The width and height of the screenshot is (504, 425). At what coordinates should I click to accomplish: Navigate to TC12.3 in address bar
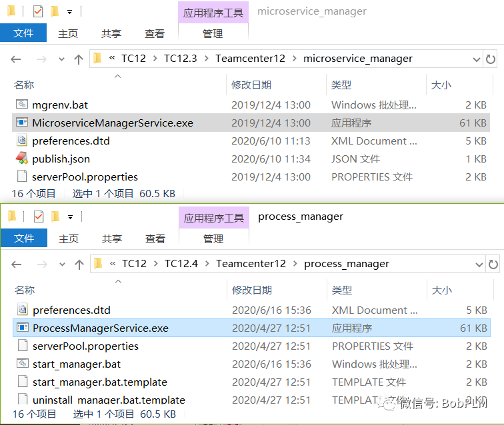coord(180,59)
